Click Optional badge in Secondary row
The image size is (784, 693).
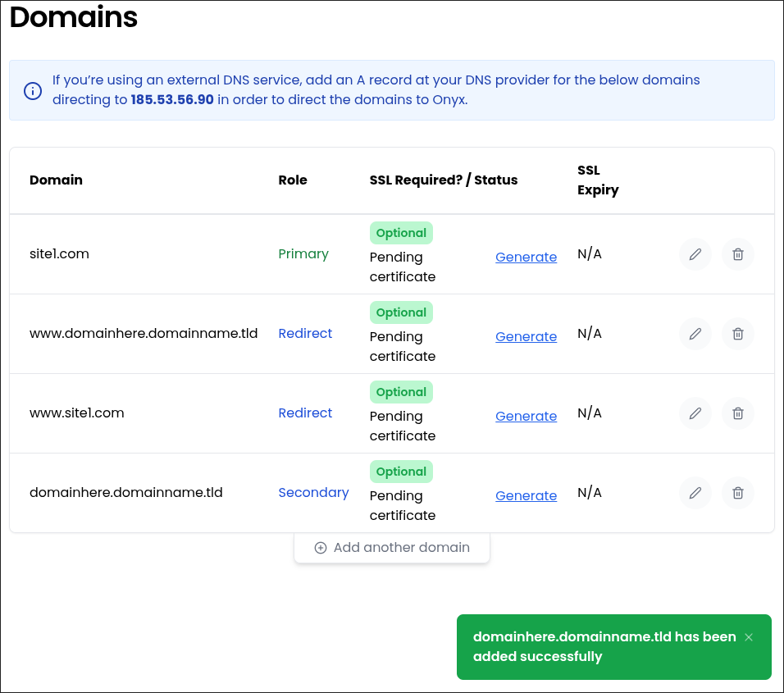(x=401, y=472)
